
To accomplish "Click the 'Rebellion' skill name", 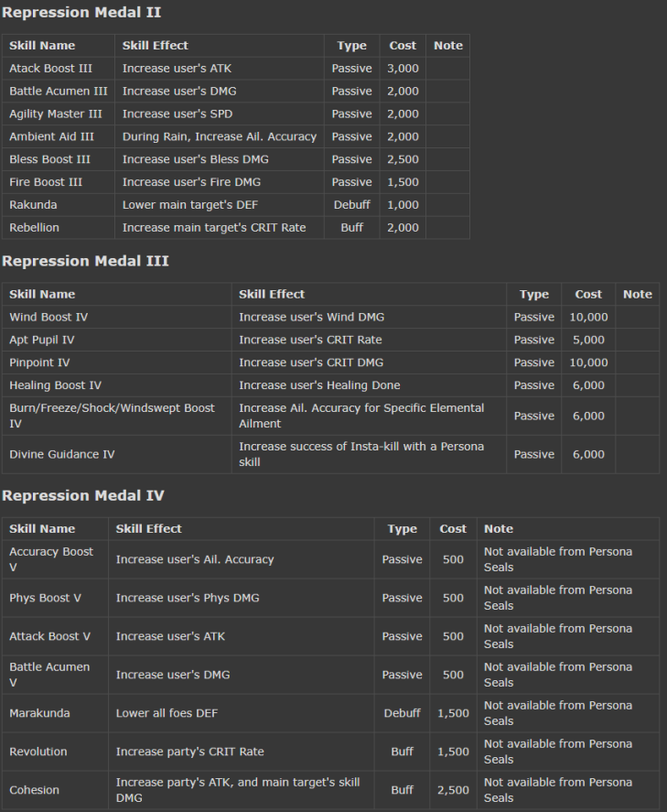I will [34, 228].
